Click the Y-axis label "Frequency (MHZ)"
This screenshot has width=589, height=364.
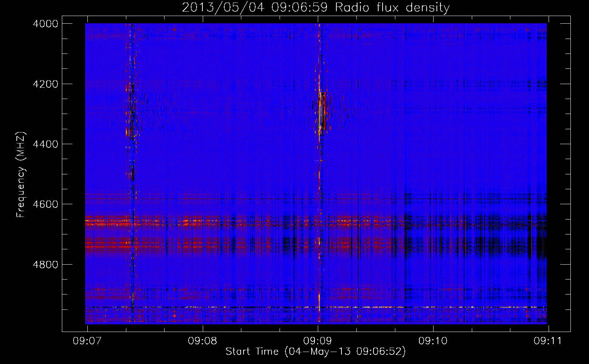pos(21,175)
